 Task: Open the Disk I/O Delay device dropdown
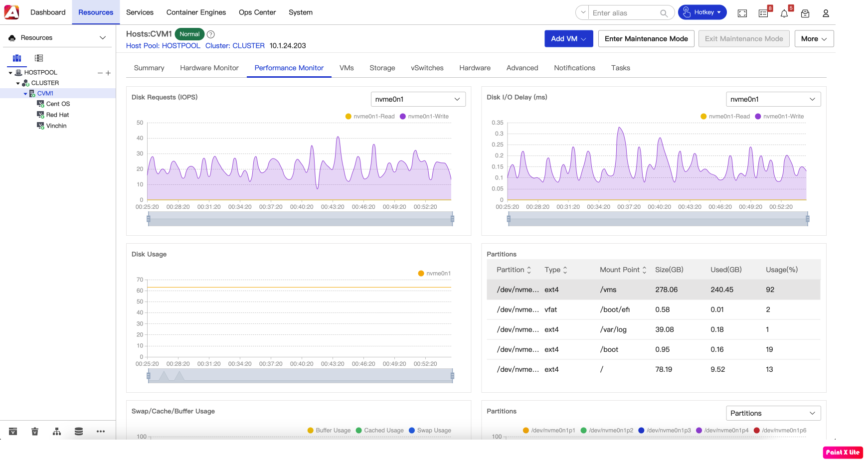click(x=773, y=99)
